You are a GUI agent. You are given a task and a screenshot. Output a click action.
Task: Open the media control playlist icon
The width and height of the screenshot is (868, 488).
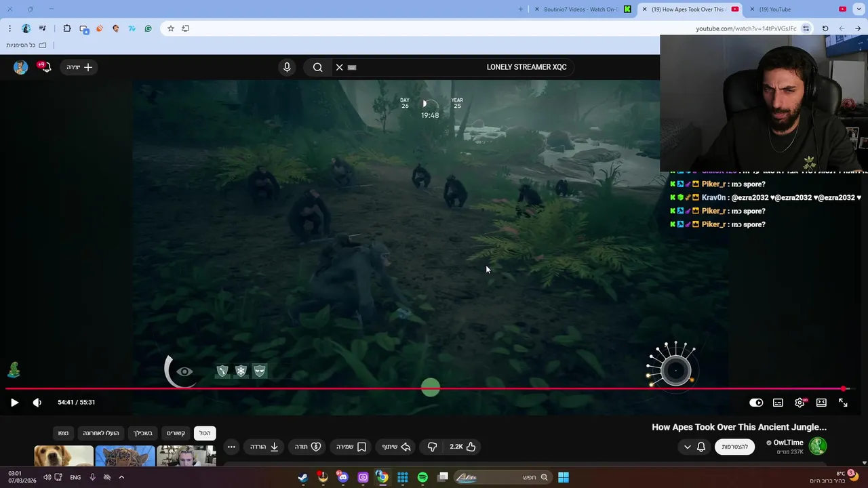coord(43,28)
